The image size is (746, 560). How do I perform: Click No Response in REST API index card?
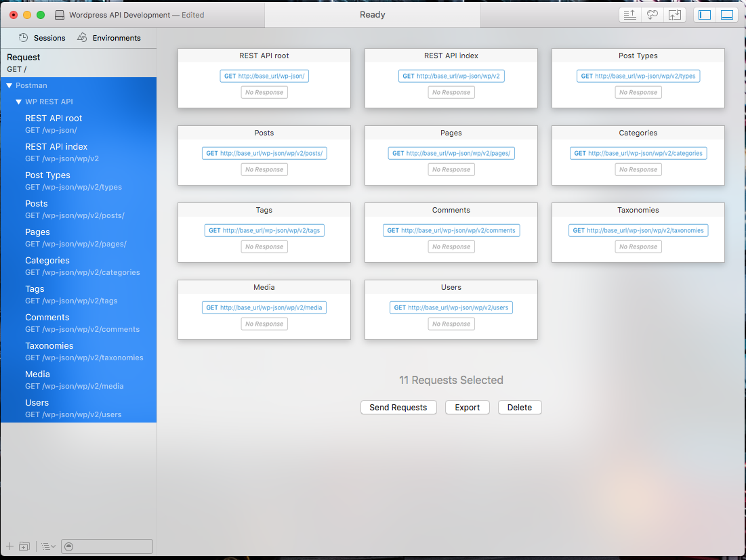(x=451, y=92)
